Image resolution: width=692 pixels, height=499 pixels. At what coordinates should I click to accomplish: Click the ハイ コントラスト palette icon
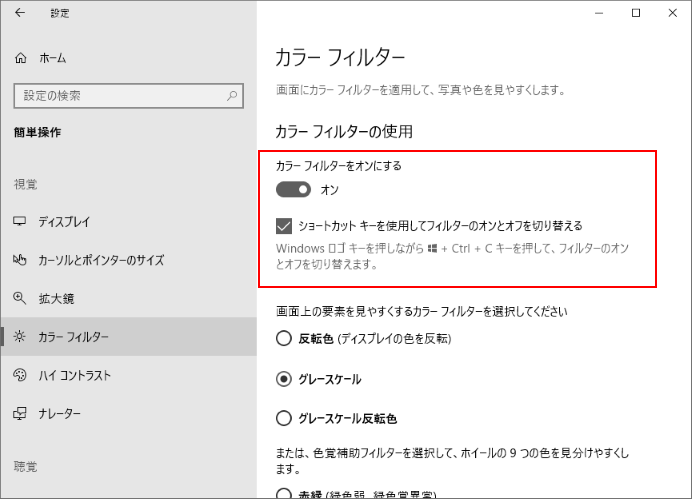pos(19,375)
